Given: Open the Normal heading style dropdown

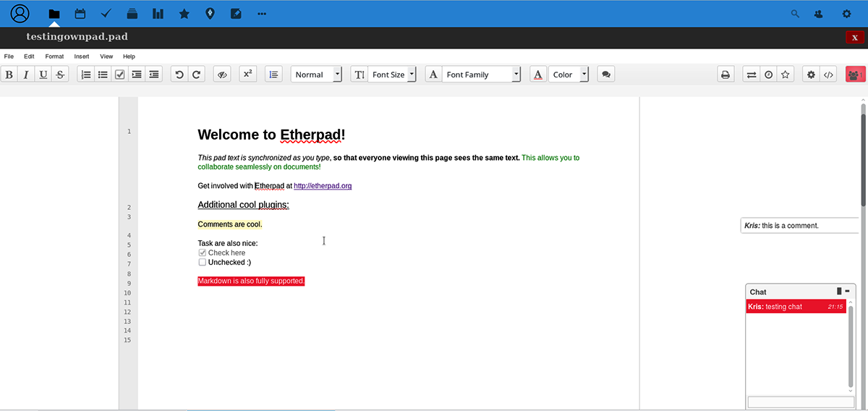Looking at the screenshot, I should [x=316, y=75].
